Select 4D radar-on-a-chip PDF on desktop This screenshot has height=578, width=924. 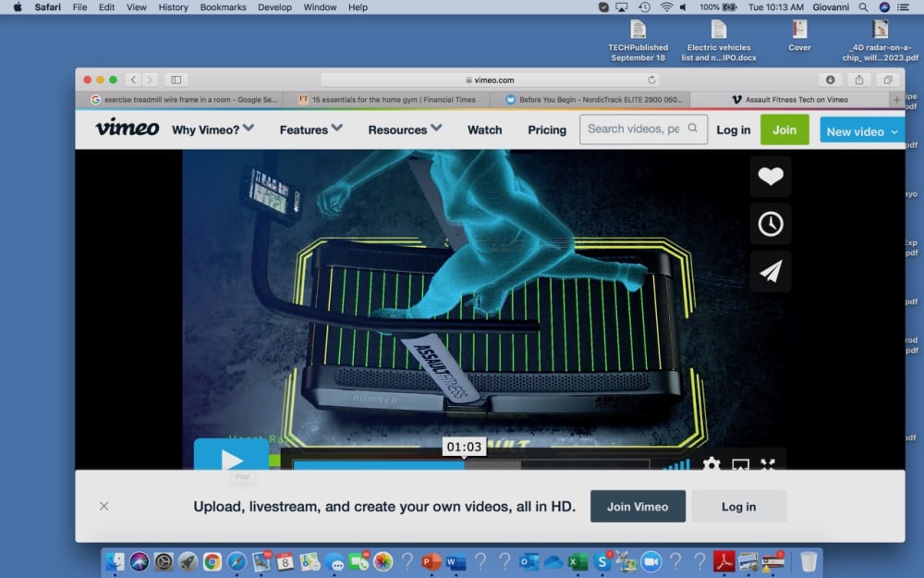pyautogui.click(x=880, y=40)
